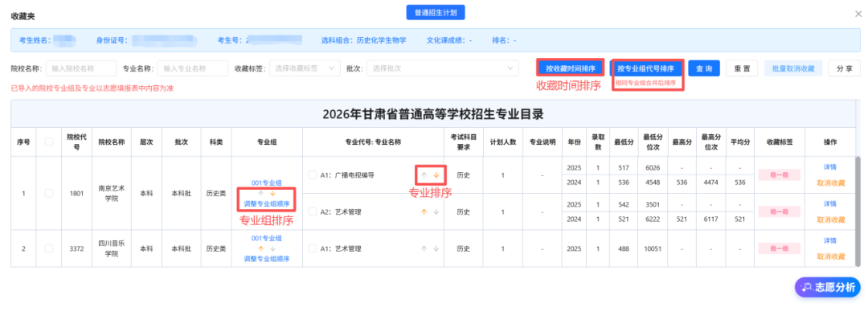Viewport: 868px width, 324px height.
Task: Click 选科组合 value 历史化学生物学
Action: (x=382, y=40)
